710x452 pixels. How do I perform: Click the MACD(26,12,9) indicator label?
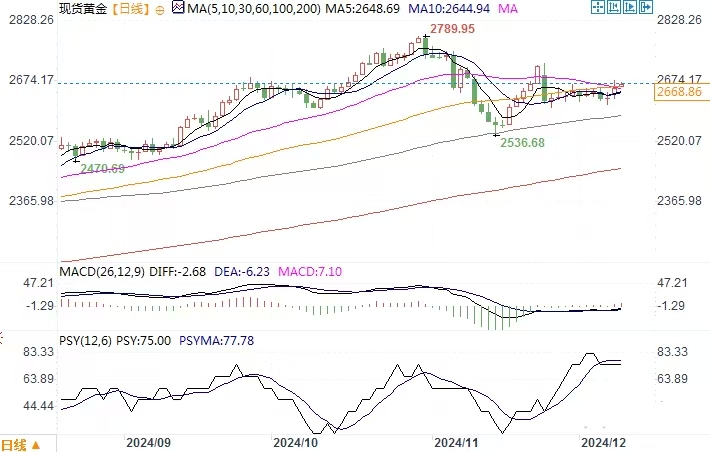tap(102, 272)
